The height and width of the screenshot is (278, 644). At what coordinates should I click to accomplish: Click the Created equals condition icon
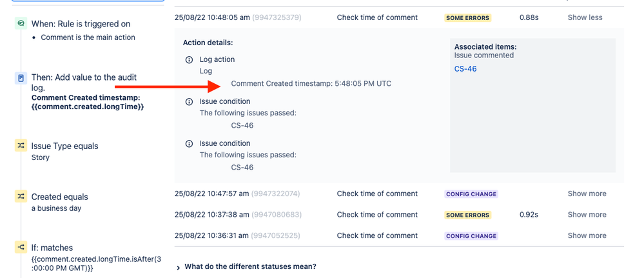(21, 197)
